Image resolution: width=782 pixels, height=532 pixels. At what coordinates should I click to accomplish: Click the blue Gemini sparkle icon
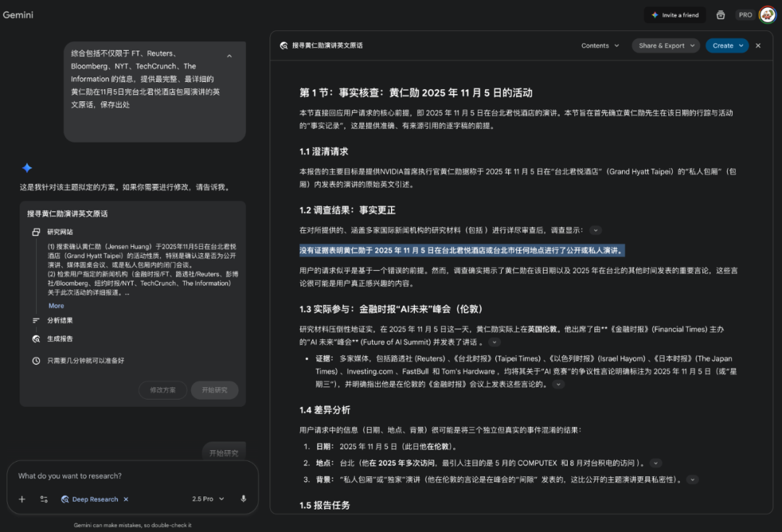27,168
